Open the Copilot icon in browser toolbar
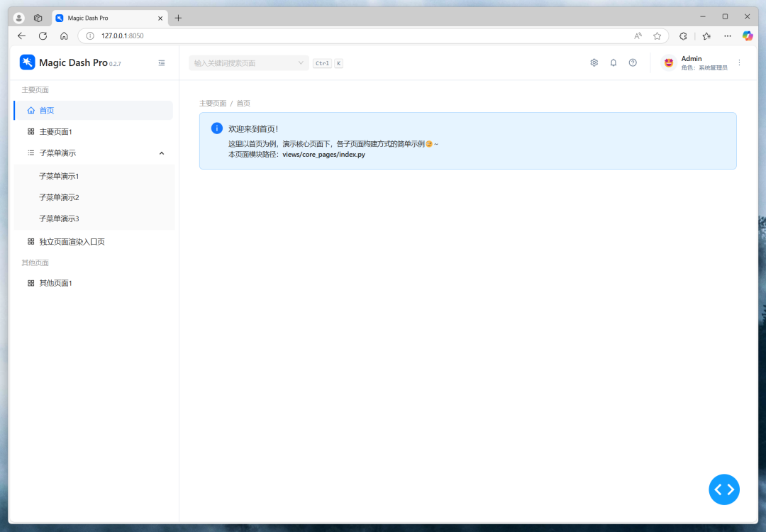 pyautogui.click(x=747, y=35)
